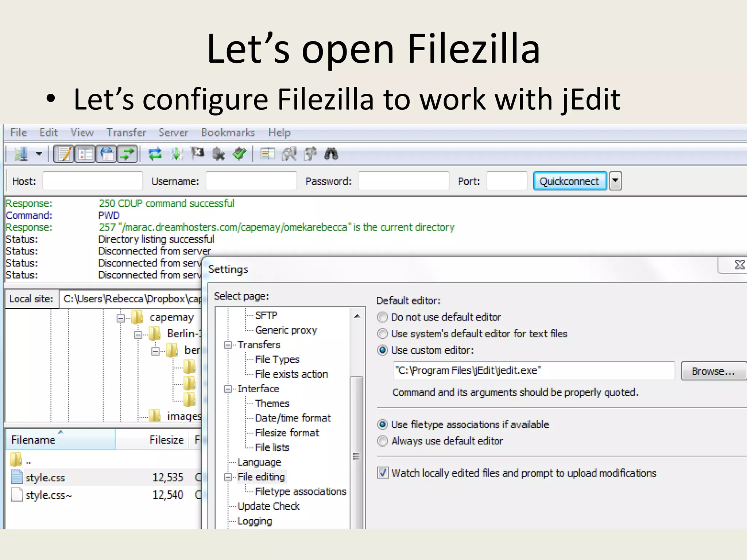Screen dimensions: 747x560
Task: Collapse the 'ber' subfolder node
Action: 155,351
